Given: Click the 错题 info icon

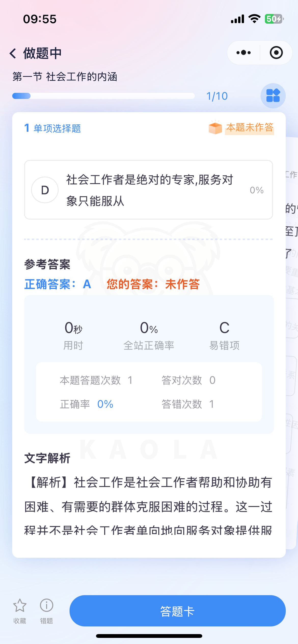Looking at the screenshot, I should (x=46, y=606).
